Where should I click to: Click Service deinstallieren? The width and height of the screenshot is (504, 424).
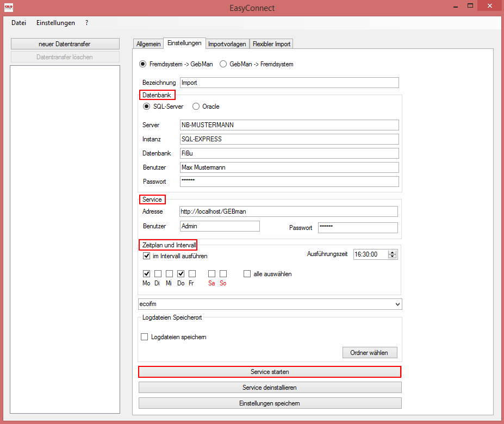[x=270, y=387]
